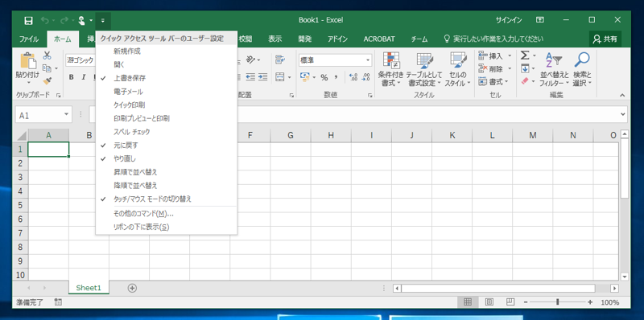
Task: Click the add new sheet plus icon
Action: click(x=132, y=288)
